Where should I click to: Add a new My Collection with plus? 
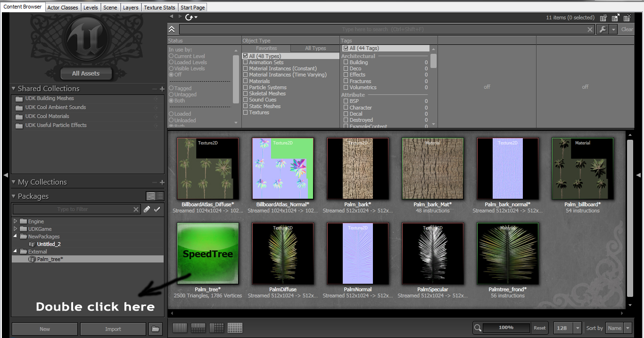pos(162,182)
